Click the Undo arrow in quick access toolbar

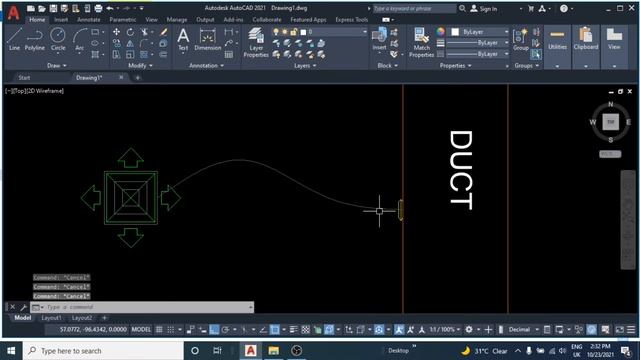[110, 8]
